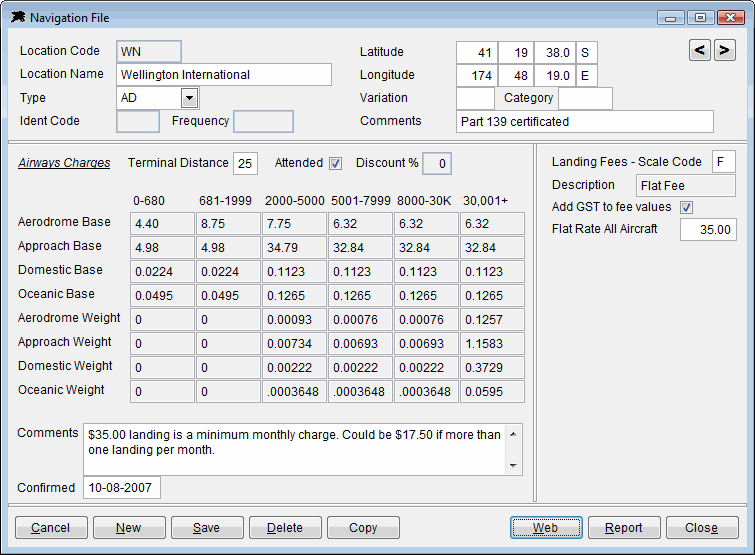Toggle Add GST to fee values checkbox

click(686, 207)
